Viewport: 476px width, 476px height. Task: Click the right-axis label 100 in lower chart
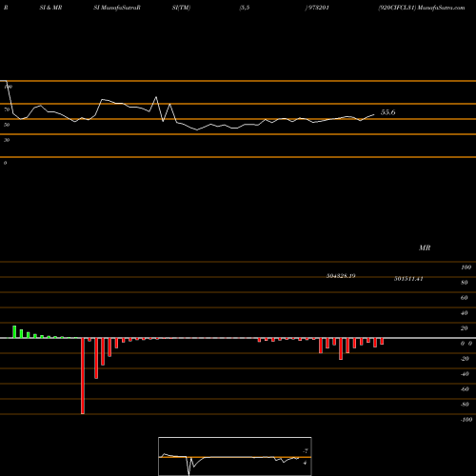click(x=466, y=268)
